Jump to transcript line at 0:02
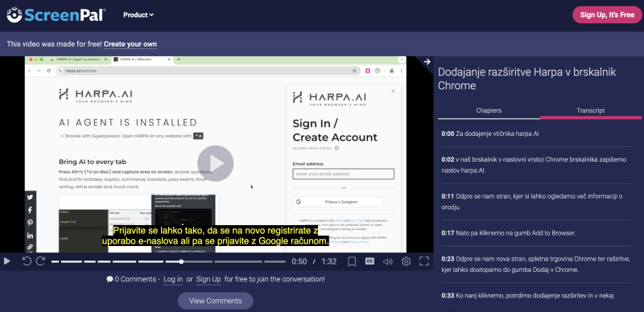The image size is (644, 312). (536, 165)
